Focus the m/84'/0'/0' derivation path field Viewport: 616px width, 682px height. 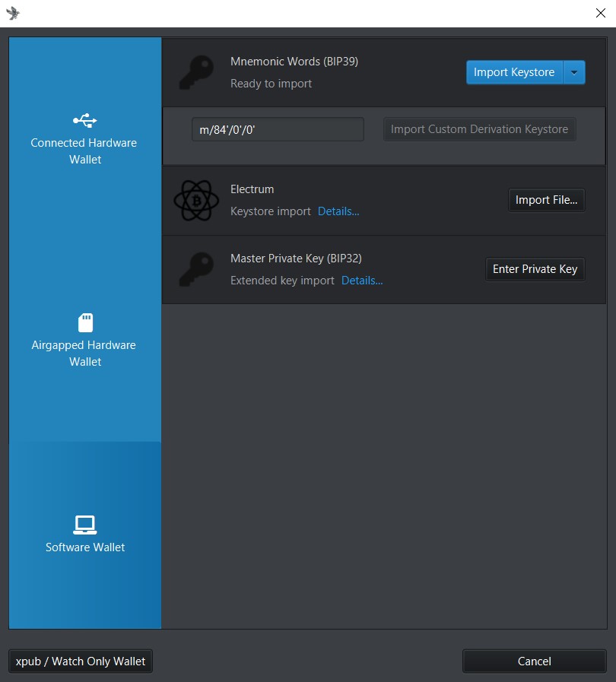point(278,129)
